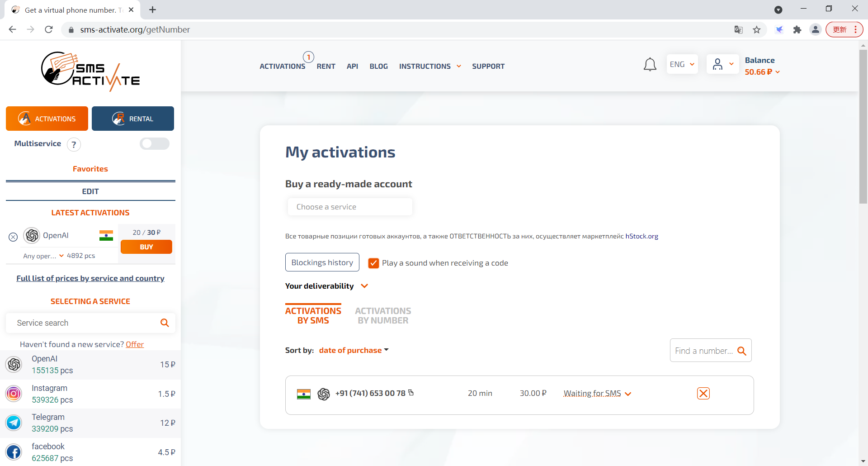Click the India flag in activation row
This screenshot has height=466, width=868.
304,394
